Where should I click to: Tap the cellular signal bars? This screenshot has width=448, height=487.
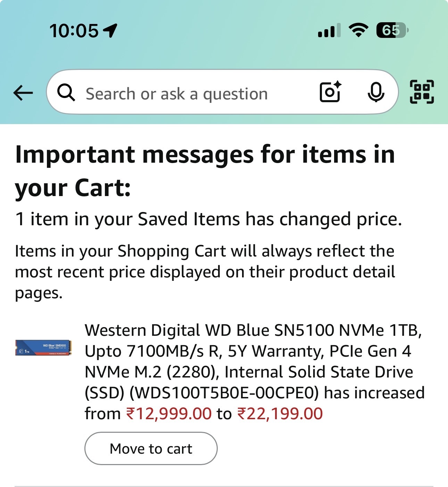(x=329, y=31)
